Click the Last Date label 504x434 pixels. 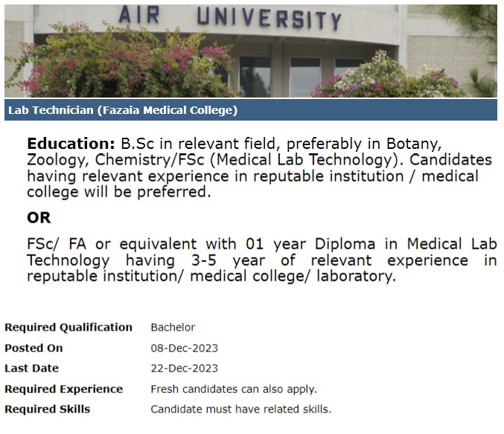[x=31, y=368]
